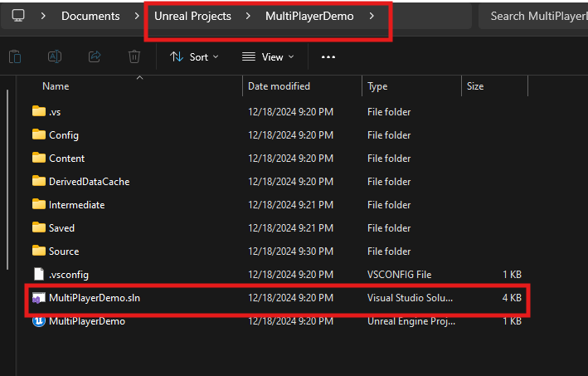
Task: Open the Source folder
Action: [64, 251]
